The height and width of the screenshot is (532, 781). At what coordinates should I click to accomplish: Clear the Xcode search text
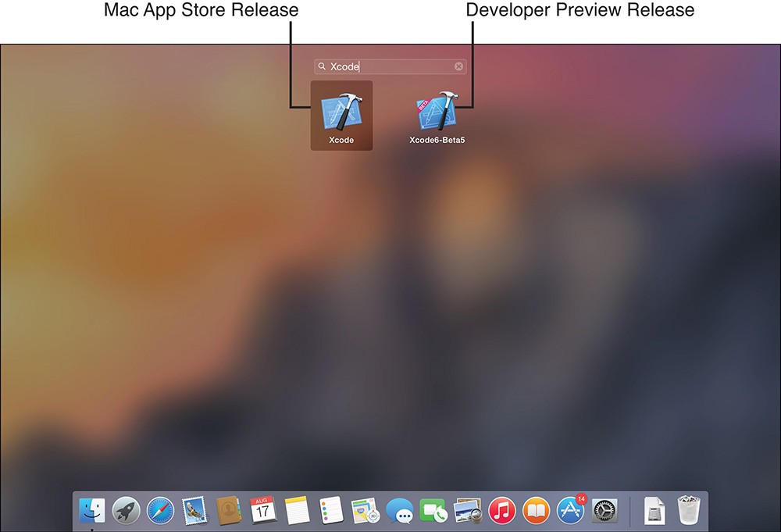coord(458,66)
